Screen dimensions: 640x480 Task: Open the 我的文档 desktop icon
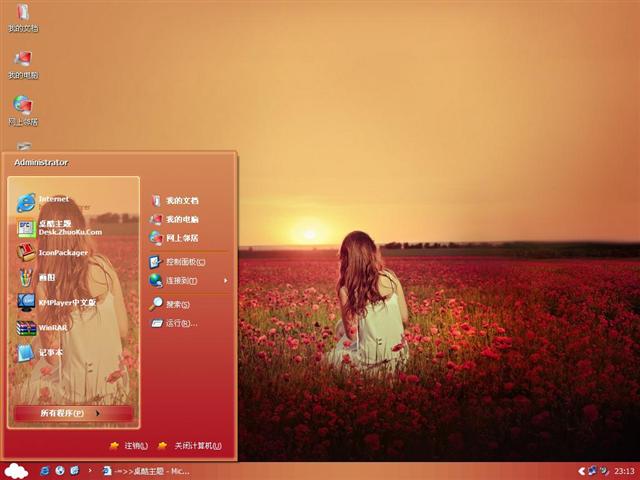[23, 18]
